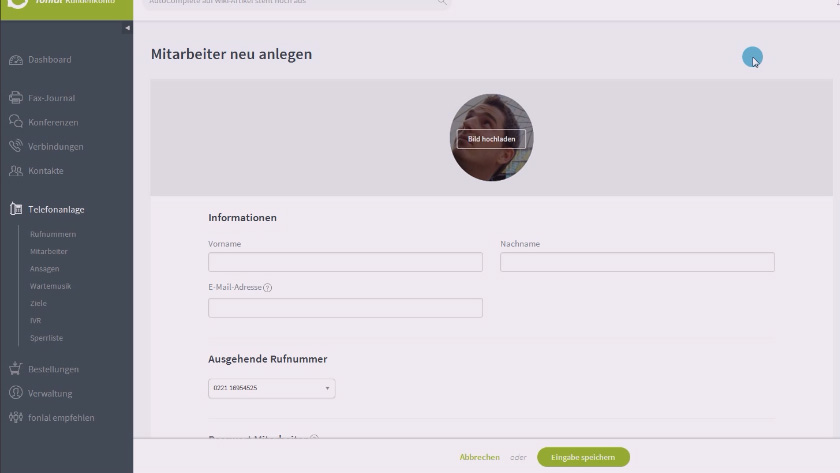Click the Dashboard gauge icon
The image size is (840, 473).
16,60
